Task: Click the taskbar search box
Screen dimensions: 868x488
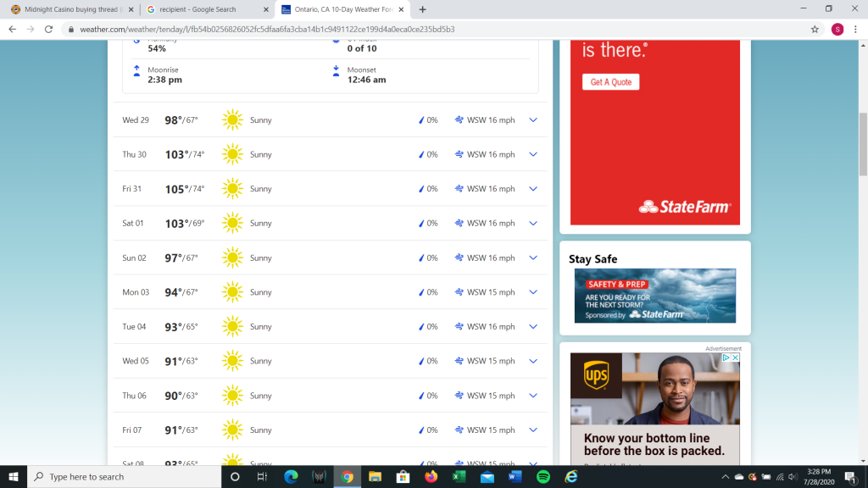Action: click(124, 476)
